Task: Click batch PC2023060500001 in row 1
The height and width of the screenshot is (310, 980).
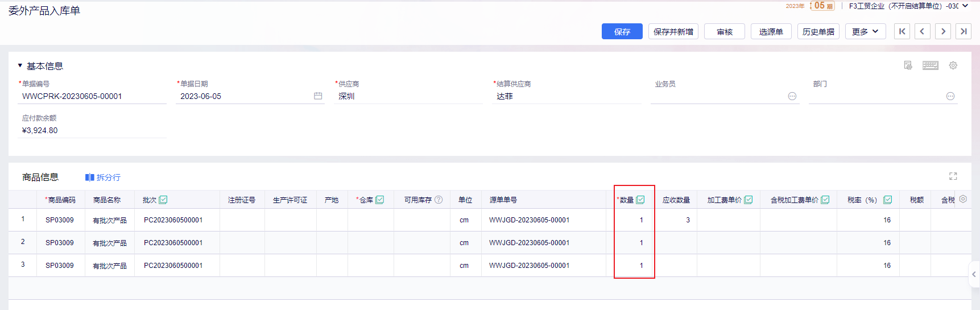Action: [173, 220]
